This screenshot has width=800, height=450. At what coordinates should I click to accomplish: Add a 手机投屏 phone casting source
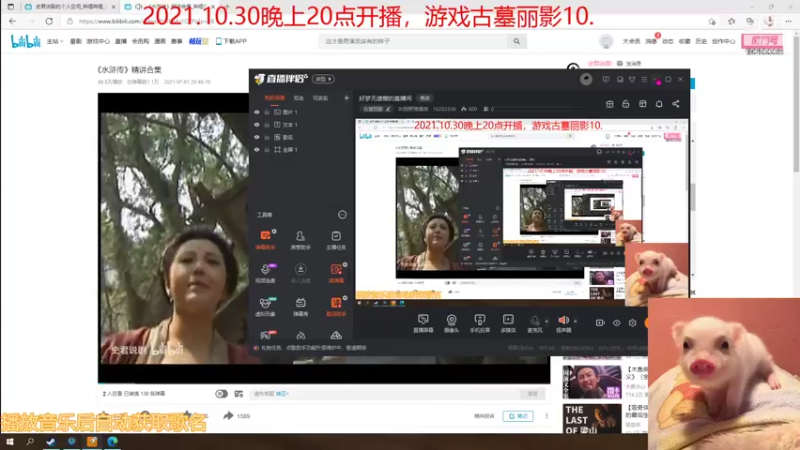point(480,323)
